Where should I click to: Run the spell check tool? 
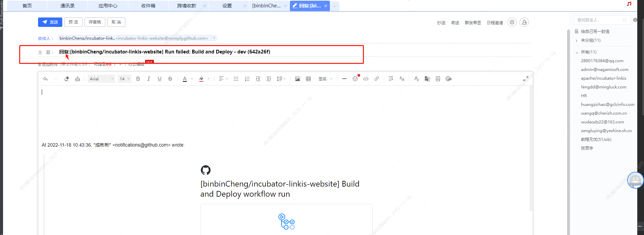click(x=416, y=79)
